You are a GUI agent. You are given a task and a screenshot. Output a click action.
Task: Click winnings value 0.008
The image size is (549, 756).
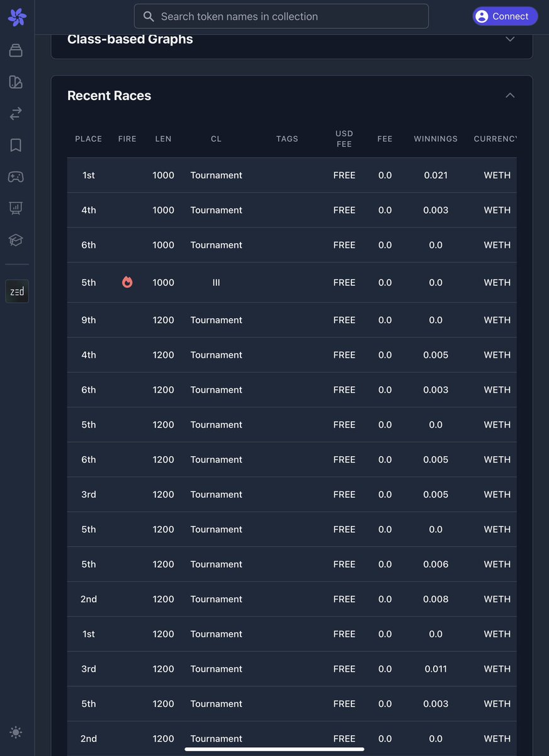(436, 599)
